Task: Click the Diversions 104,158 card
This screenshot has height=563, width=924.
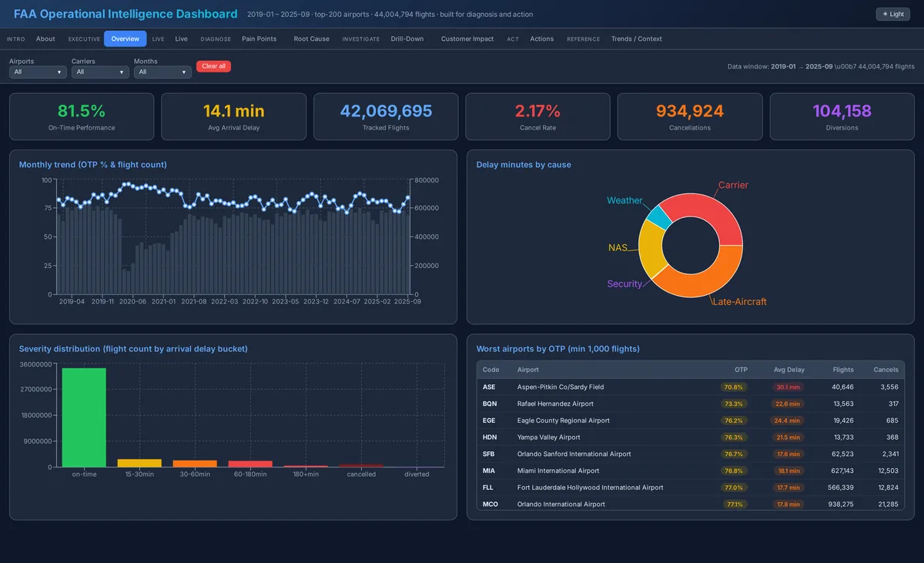Action: [x=842, y=117]
